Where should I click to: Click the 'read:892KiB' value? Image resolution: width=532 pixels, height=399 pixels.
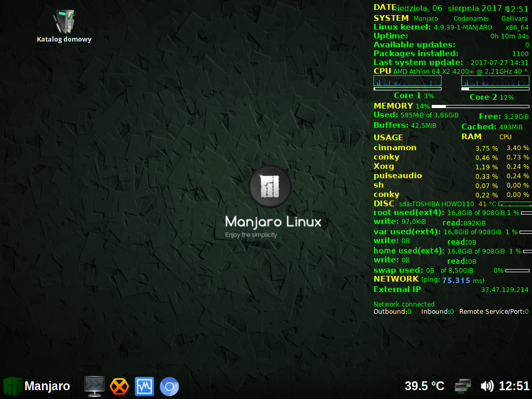tap(464, 223)
